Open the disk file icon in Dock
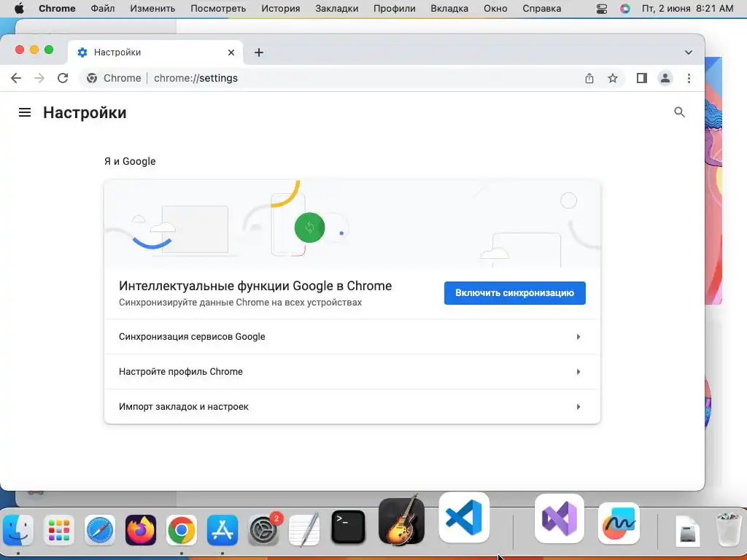Viewport: 747px width, 560px height. click(688, 531)
